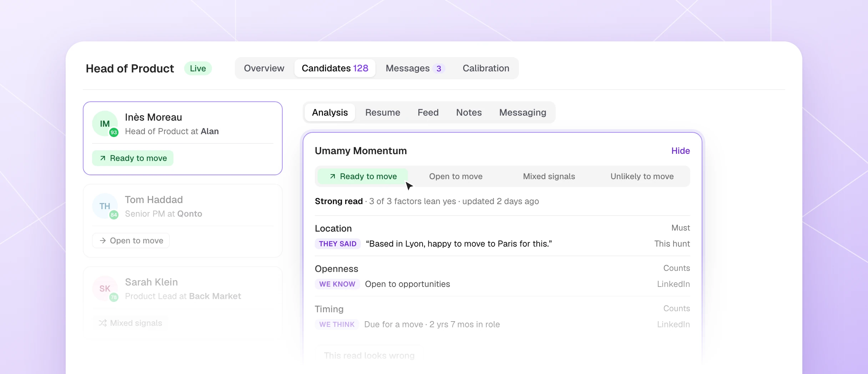The height and width of the screenshot is (374, 868).
Task: Click the arrow icon in Tom's Open to move tag
Action: point(103,241)
